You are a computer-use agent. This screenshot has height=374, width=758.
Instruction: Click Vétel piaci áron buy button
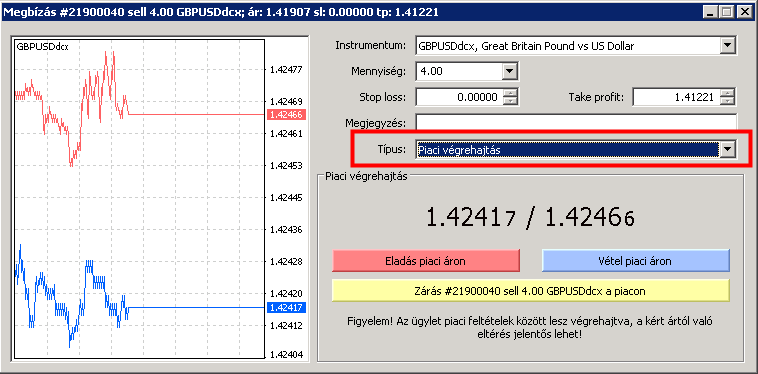[x=635, y=261]
